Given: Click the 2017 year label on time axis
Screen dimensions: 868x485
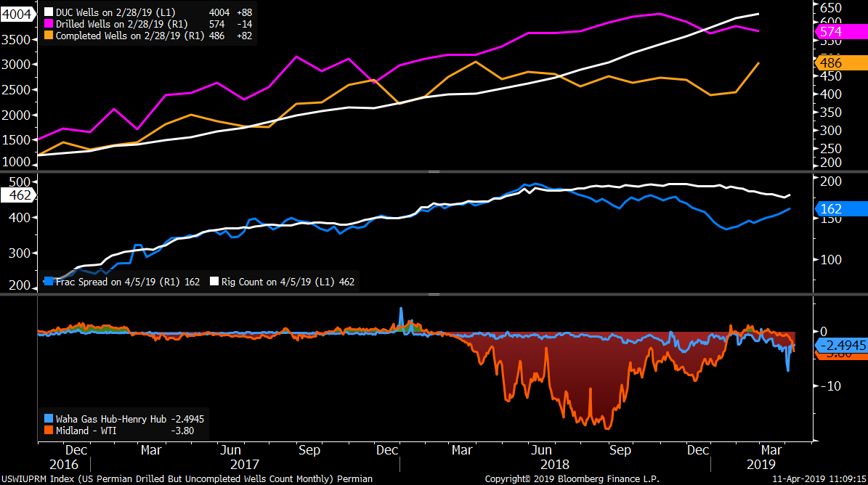Looking at the screenshot, I should click(245, 465).
